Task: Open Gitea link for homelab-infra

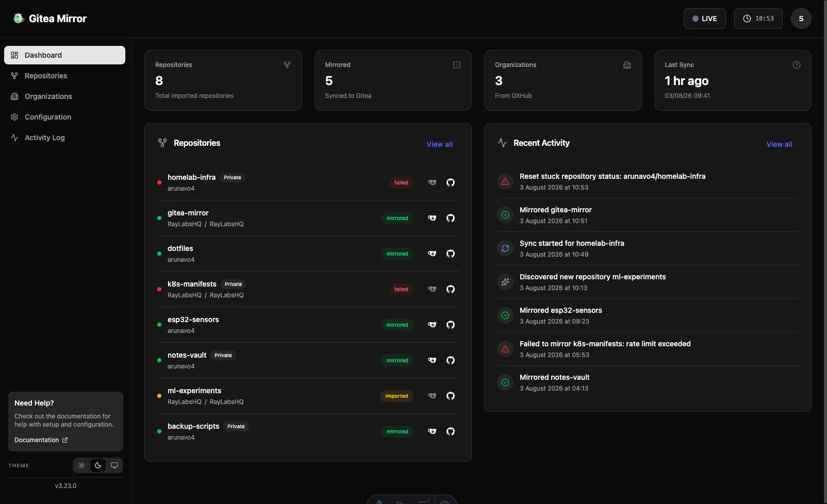Action: click(x=432, y=182)
